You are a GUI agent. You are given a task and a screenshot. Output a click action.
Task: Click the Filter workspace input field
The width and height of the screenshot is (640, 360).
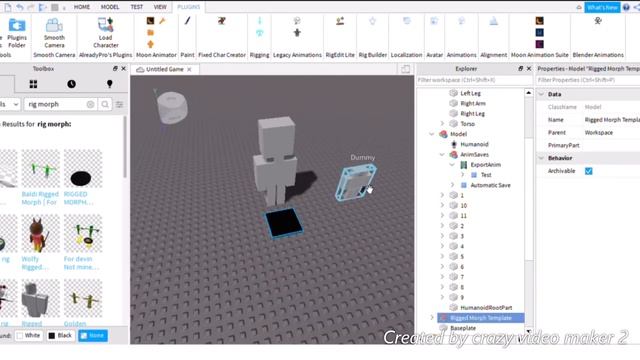pos(474,80)
